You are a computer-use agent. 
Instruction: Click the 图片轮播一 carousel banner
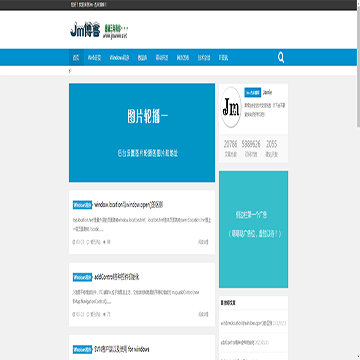point(142,133)
